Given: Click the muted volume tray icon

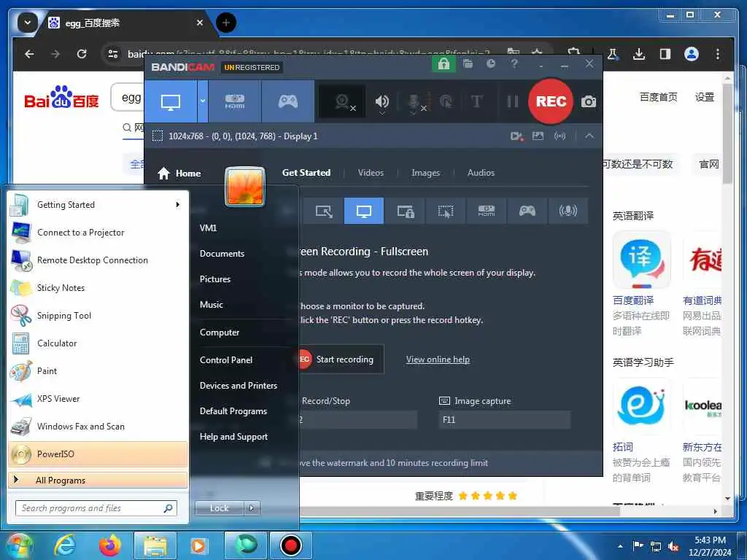Looking at the screenshot, I should tap(673, 546).
